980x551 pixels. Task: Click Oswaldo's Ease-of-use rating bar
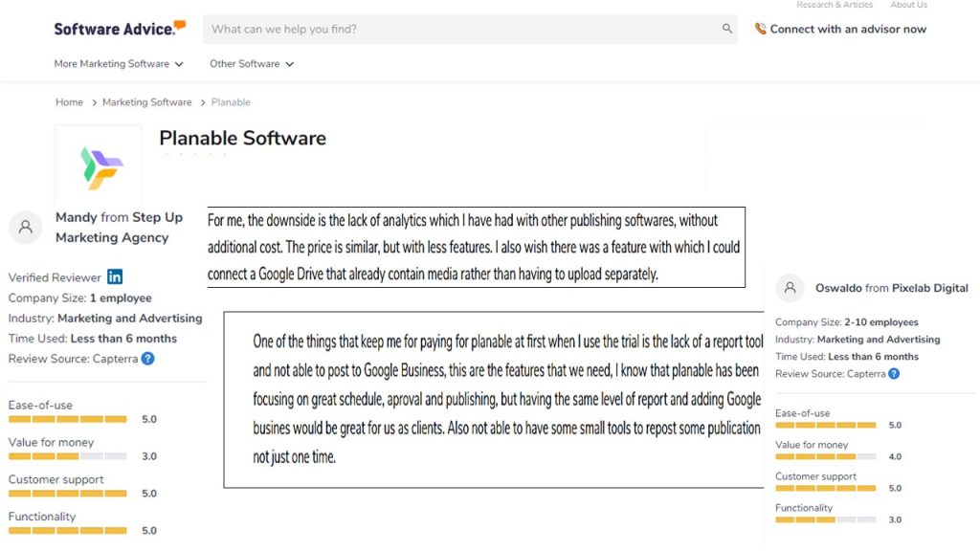(826, 425)
